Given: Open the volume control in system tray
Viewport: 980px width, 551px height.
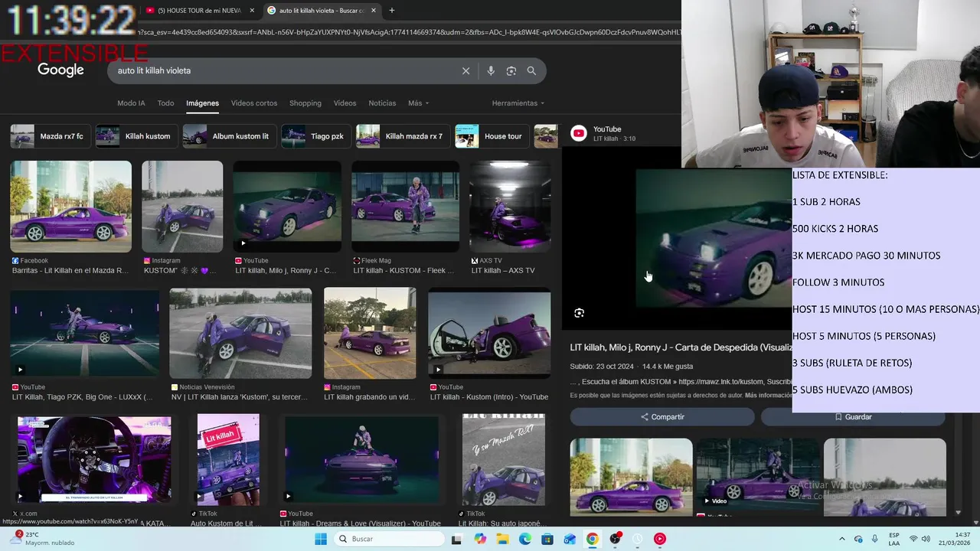Looking at the screenshot, I should 927,539.
